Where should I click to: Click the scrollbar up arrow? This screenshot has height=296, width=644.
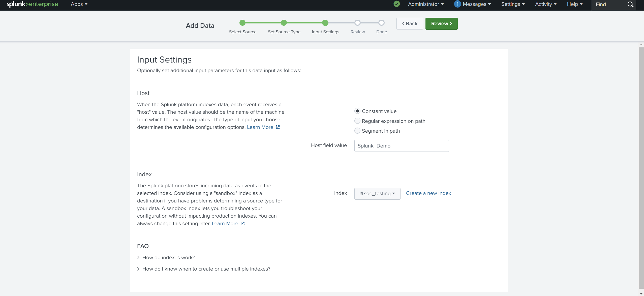[641, 44]
